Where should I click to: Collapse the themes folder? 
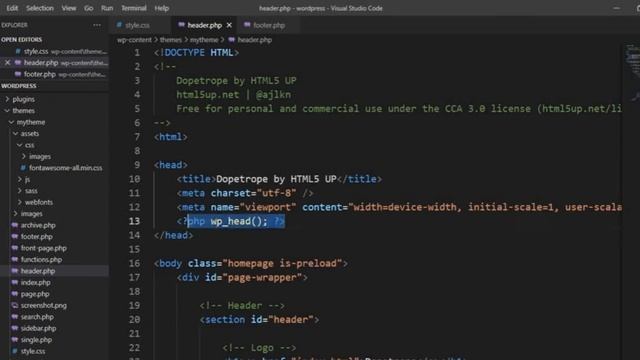[x=23, y=111]
